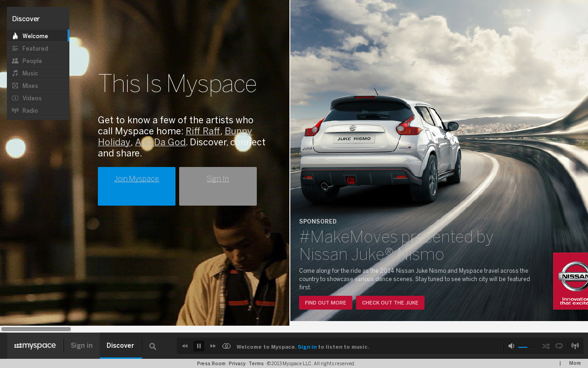Open search with the magnifier icon
Viewport: 588px width, 368px height.
coord(153,346)
